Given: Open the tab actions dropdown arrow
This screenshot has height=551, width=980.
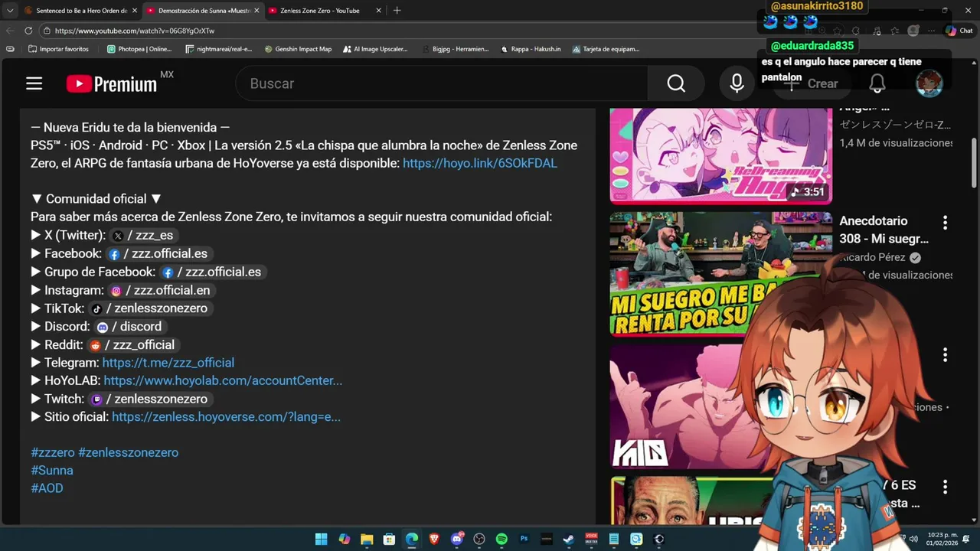Looking at the screenshot, I should pos(9,11).
